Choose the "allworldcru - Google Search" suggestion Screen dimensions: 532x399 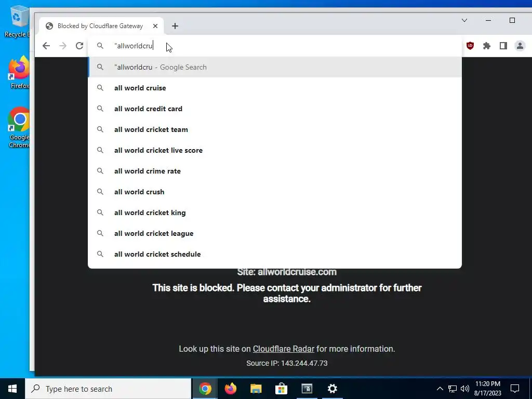pyautogui.click(x=275, y=67)
